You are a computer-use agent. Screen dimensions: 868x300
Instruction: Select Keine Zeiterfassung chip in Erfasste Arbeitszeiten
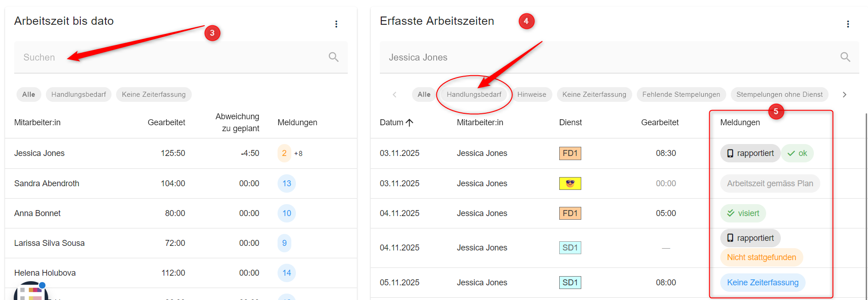(594, 94)
